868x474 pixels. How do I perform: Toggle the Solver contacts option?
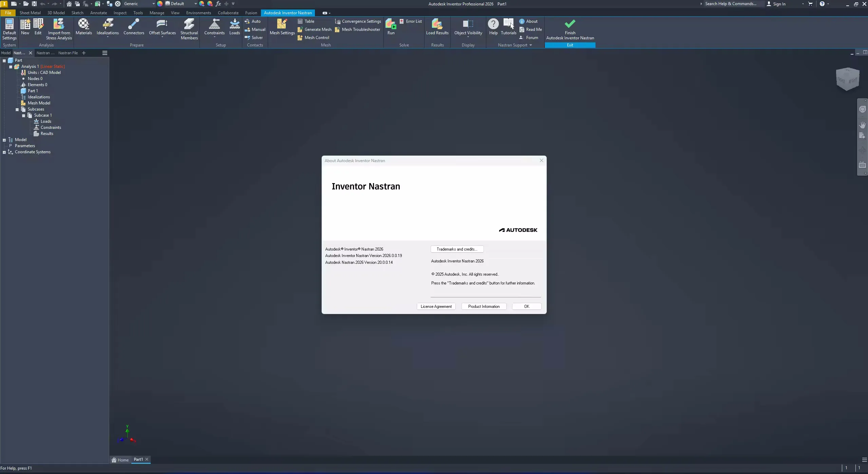[x=254, y=37]
